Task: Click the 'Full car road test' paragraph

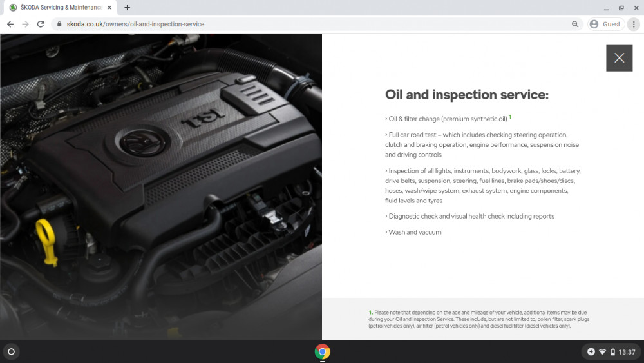Action: point(482,144)
